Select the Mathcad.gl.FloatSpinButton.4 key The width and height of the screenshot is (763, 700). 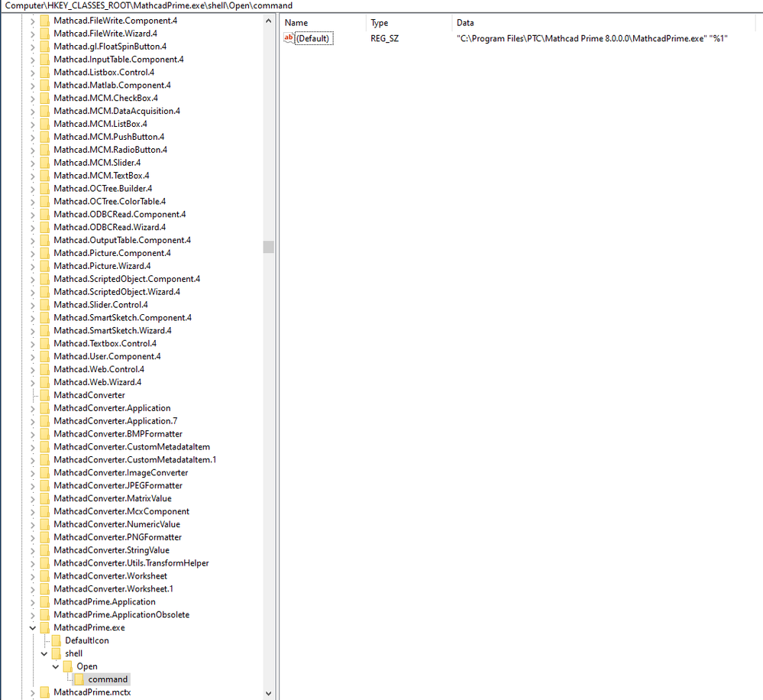[x=110, y=47]
